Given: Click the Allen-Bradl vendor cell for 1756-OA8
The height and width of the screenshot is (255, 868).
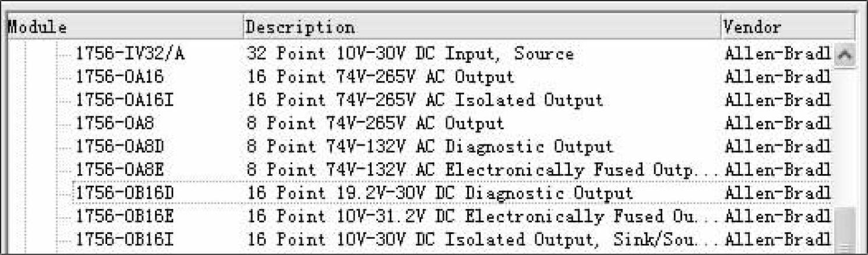Looking at the screenshot, I should tap(777, 123).
